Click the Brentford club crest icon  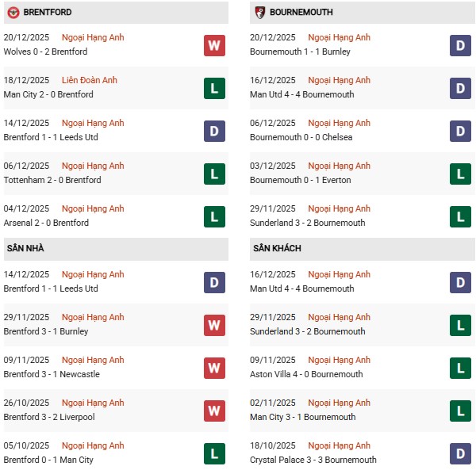coord(13,13)
